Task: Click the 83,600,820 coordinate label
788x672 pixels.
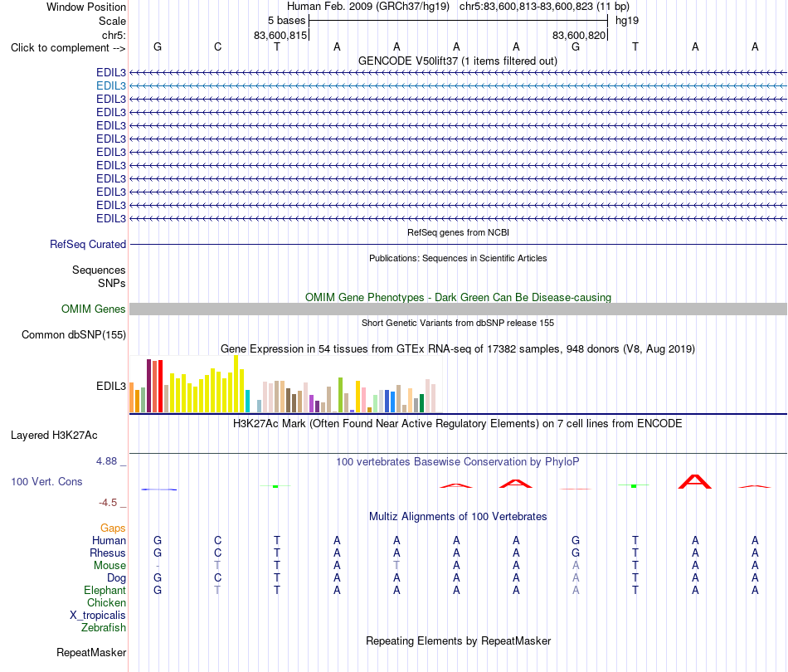Action: tap(578, 35)
